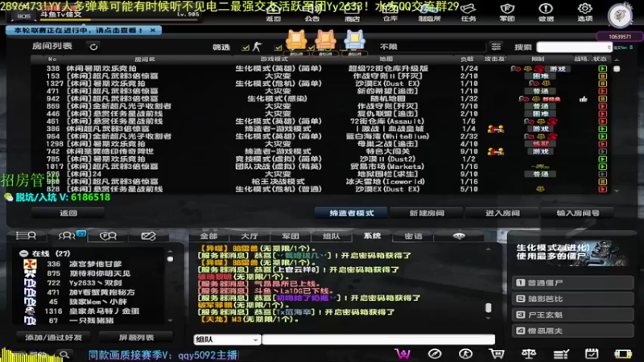Image resolution: width=644 pixels, height=362 pixels.
Task: Open the 商店 shop icon
Action: tap(352, 12)
